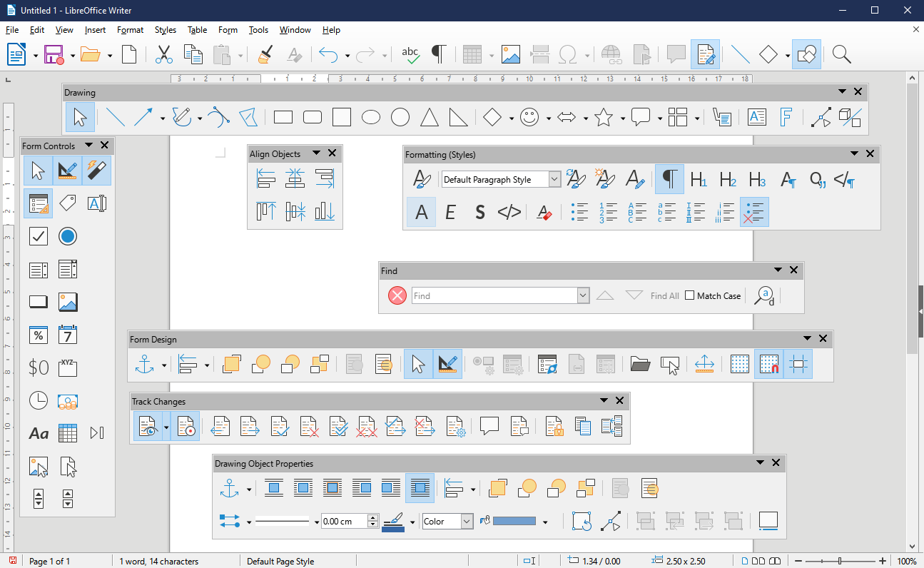Enable Match Case in the Find toolbar
Image resolution: width=924 pixels, height=568 pixels.
click(x=690, y=295)
